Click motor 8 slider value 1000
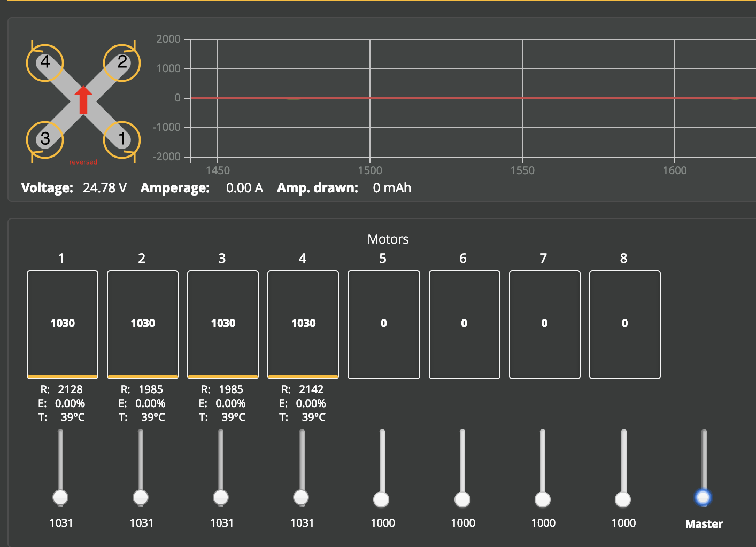 (x=624, y=523)
